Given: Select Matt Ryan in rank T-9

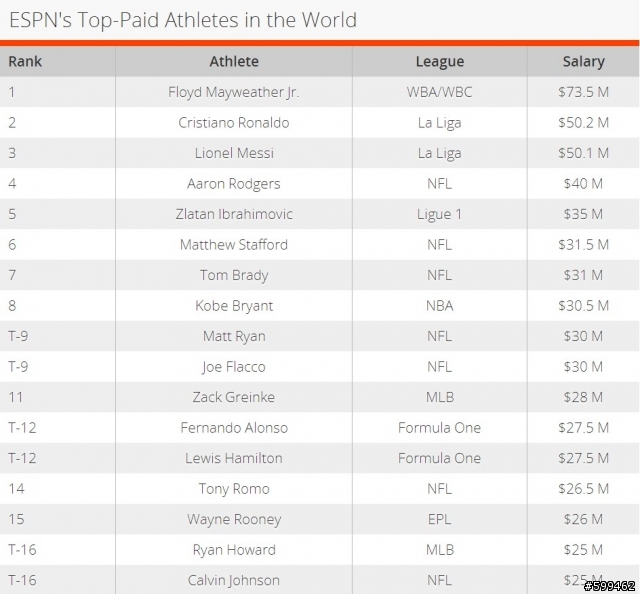Looking at the screenshot, I should click(x=234, y=336).
